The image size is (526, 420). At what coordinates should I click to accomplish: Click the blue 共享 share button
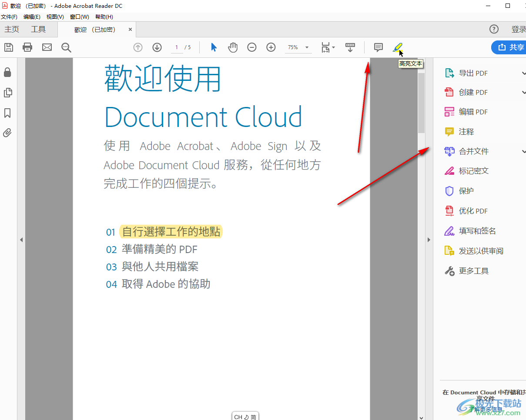point(509,47)
